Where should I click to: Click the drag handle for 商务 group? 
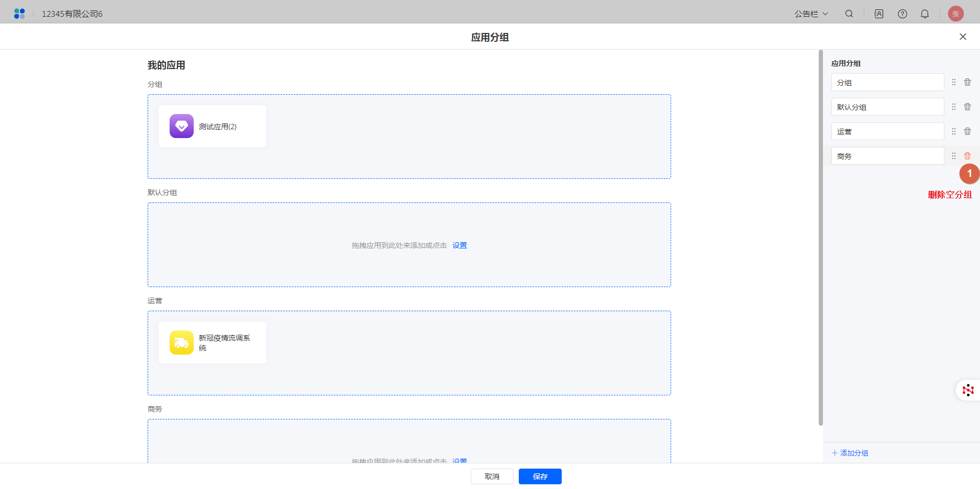point(954,156)
